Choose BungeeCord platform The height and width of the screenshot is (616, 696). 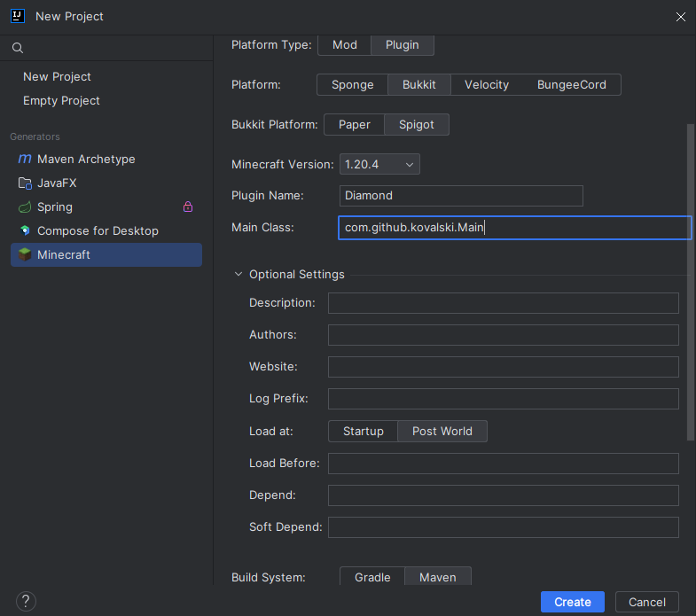(571, 85)
